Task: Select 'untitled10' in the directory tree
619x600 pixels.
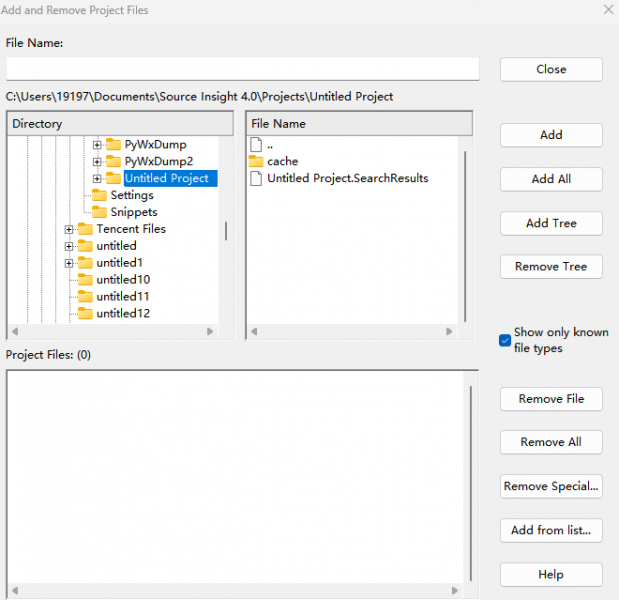Action: point(123,279)
